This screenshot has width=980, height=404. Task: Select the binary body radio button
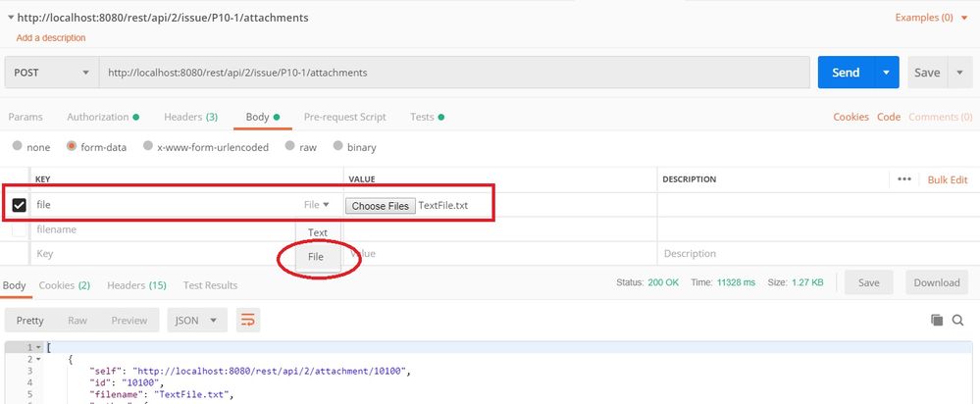pos(337,146)
